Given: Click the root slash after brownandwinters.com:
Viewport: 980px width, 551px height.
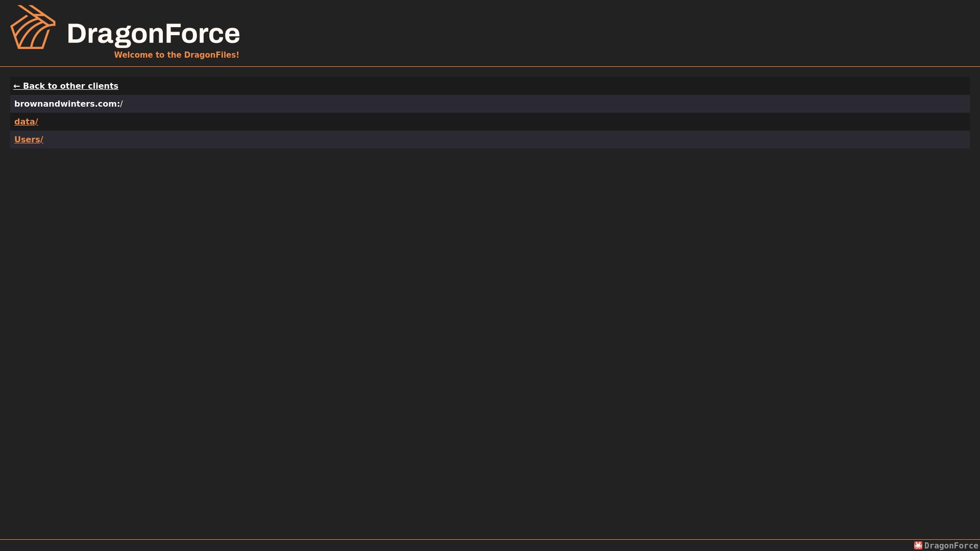Looking at the screenshot, I should [x=121, y=104].
